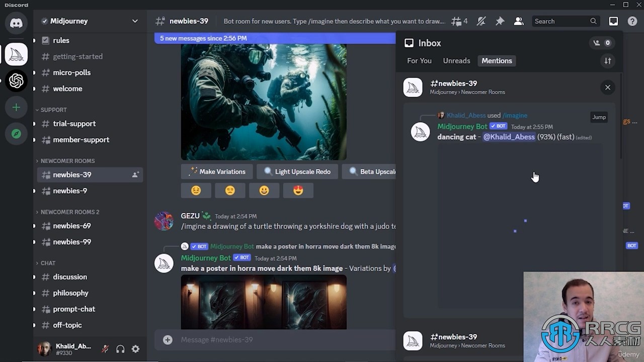Click @Khalid_Abess mention link

tap(509, 137)
